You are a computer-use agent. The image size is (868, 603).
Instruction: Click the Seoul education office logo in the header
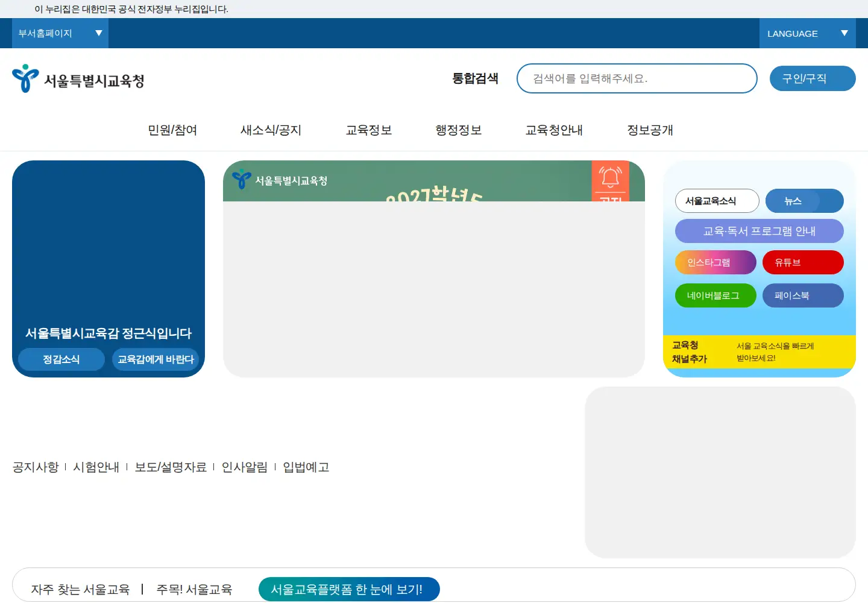pos(78,79)
